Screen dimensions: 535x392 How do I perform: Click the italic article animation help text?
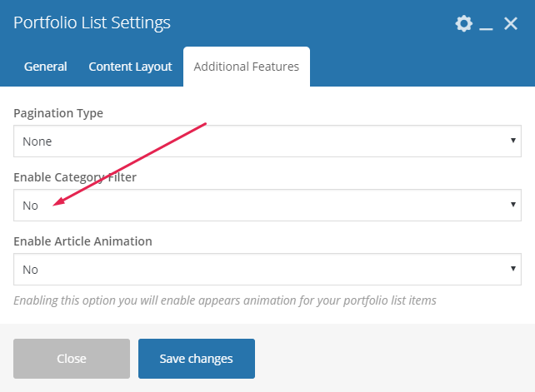click(x=225, y=300)
